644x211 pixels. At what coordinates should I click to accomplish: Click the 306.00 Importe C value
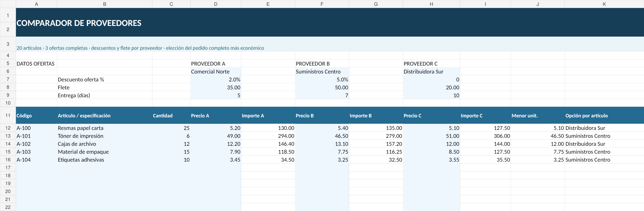click(x=485, y=136)
